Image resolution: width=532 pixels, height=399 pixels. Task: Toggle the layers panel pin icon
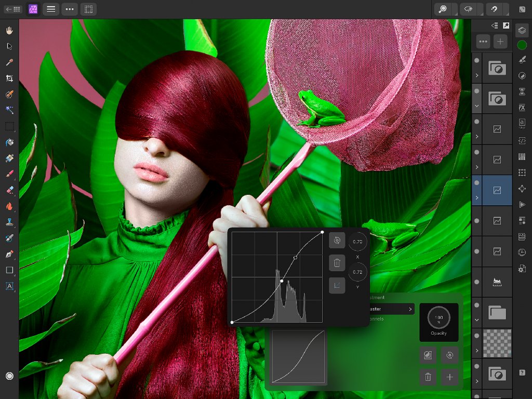coord(506,25)
